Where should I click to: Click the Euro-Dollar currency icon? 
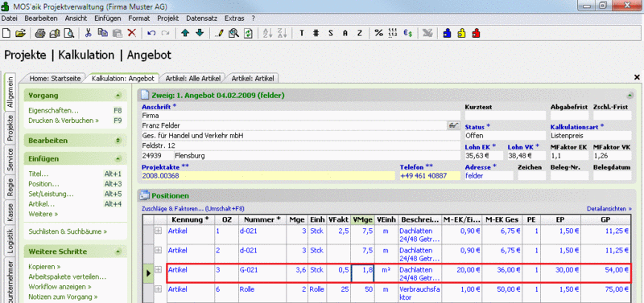pyautogui.click(x=407, y=34)
